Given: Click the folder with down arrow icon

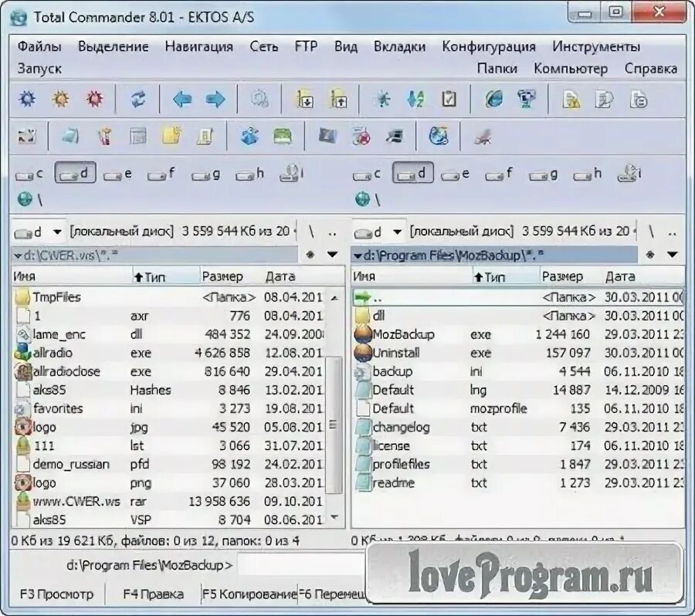Looking at the screenshot, I should [x=305, y=99].
